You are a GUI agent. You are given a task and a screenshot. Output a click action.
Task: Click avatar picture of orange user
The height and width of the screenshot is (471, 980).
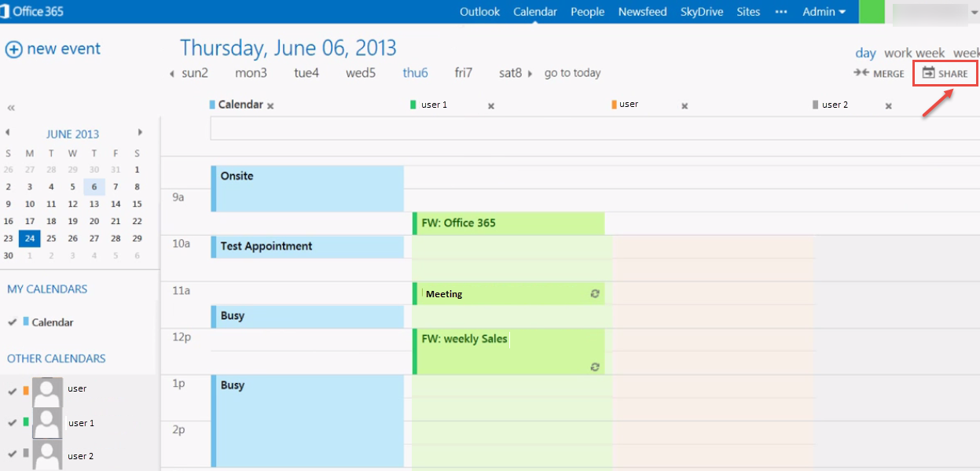tap(47, 391)
